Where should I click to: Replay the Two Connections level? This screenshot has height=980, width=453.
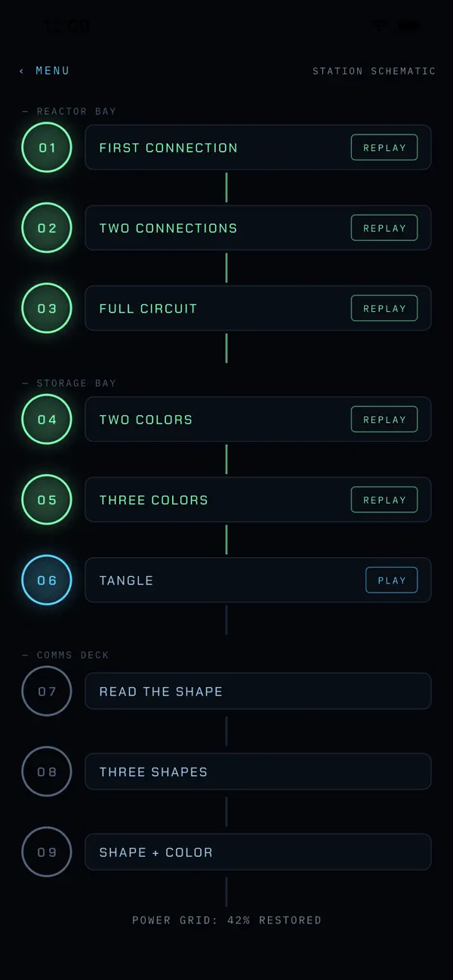[x=384, y=228]
